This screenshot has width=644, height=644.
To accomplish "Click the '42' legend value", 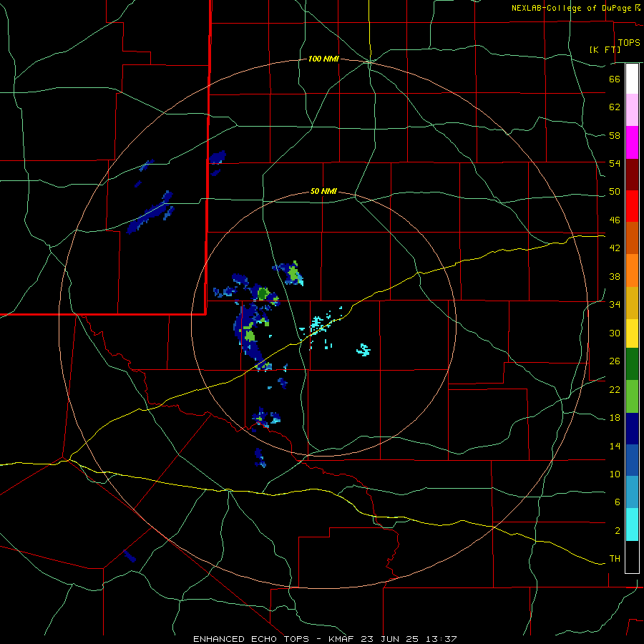I will coord(615,248).
